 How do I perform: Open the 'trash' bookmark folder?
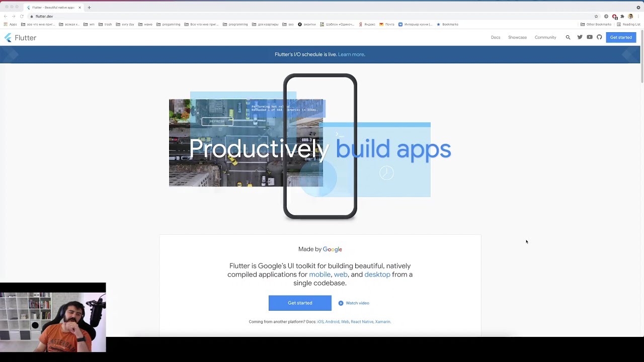105,24
